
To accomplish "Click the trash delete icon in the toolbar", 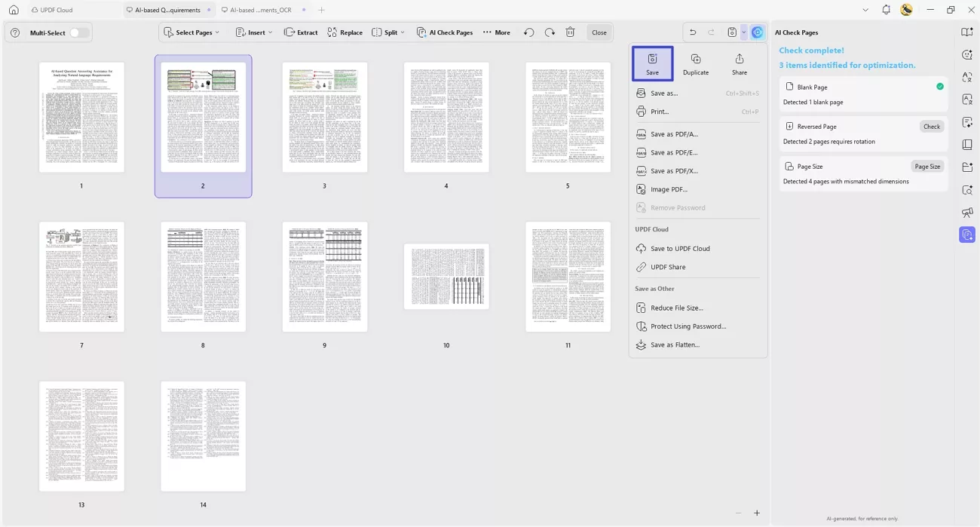I will coord(570,32).
